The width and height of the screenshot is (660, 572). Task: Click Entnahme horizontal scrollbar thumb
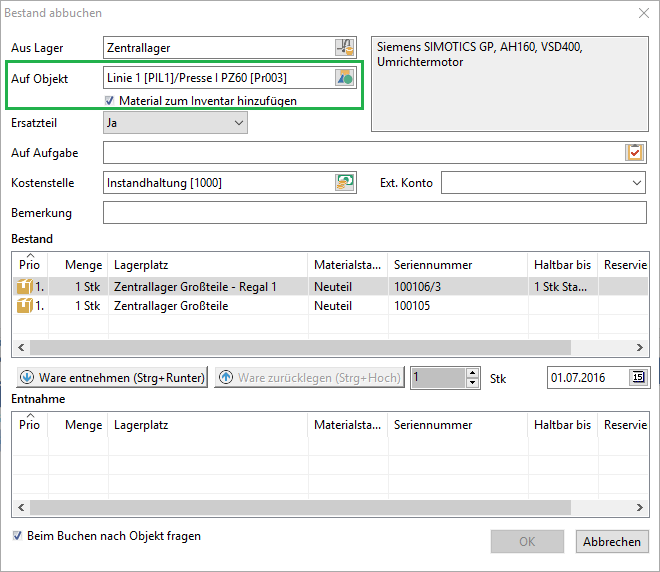[x=301, y=507]
